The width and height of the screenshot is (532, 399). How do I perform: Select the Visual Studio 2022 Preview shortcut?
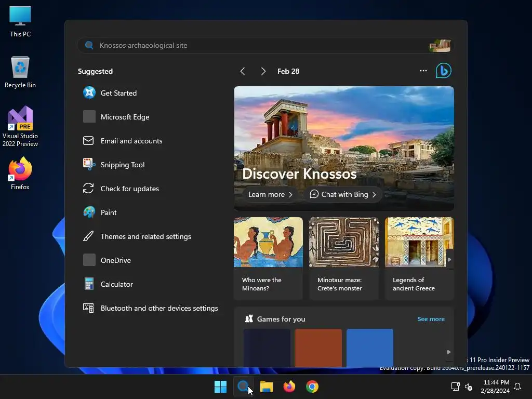click(20, 126)
